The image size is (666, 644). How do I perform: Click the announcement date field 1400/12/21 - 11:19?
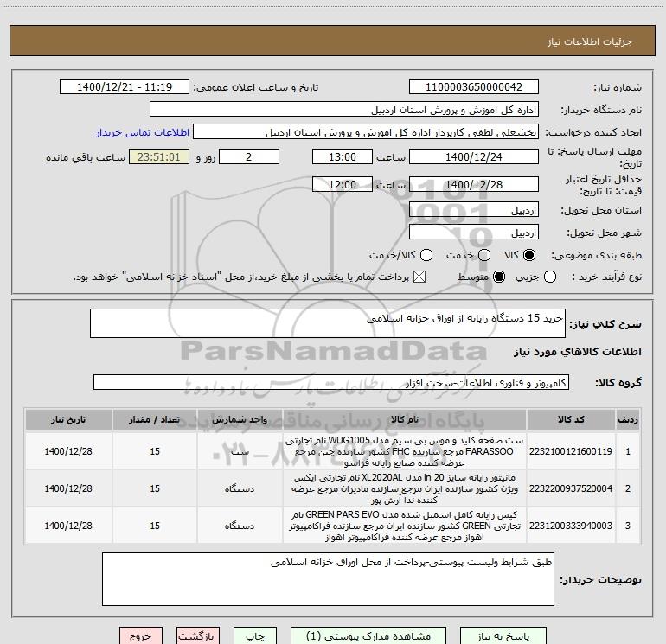[x=125, y=87]
